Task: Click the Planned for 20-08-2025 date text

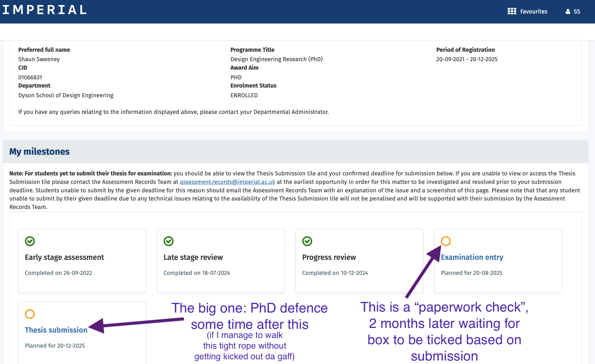Action: [471, 273]
